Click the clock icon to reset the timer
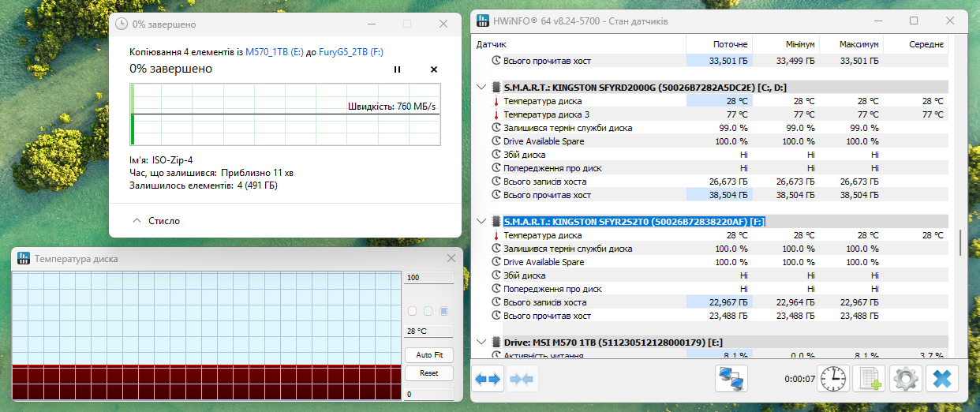The image size is (980, 412). click(834, 380)
